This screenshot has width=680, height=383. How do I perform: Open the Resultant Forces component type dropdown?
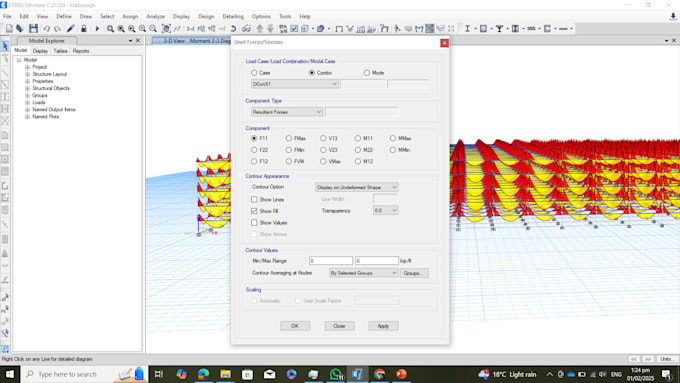click(x=287, y=112)
